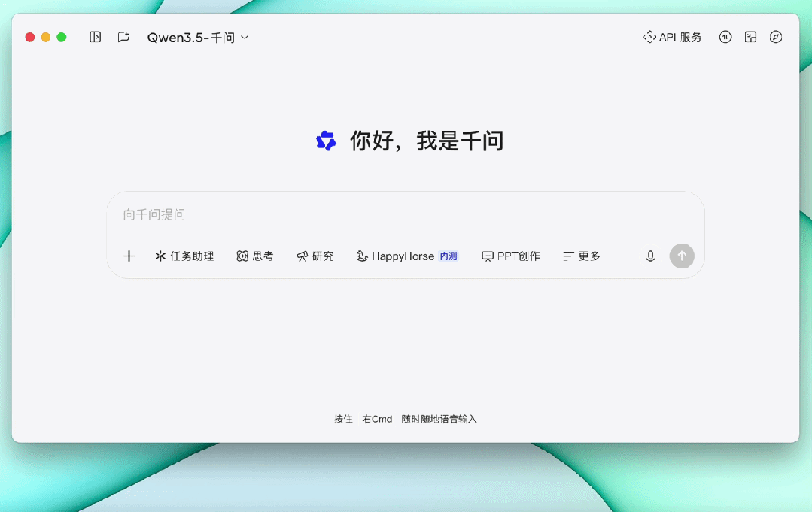This screenshot has width=812, height=512.
Task: Expand the 更多 options menu
Action: [x=582, y=256]
